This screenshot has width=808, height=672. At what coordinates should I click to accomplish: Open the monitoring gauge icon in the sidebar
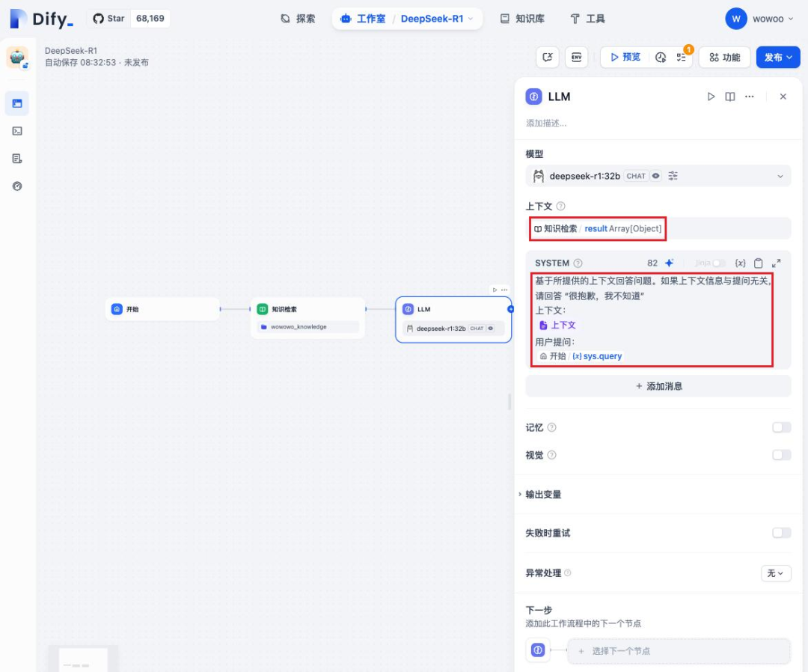[17, 186]
